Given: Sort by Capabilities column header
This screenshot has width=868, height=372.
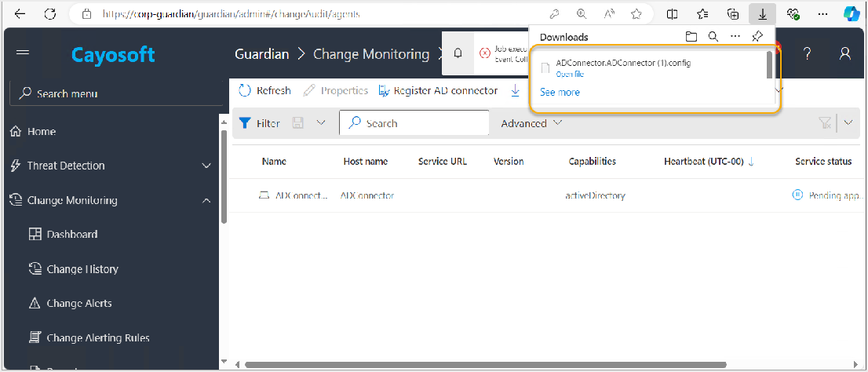Looking at the screenshot, I should pyautogui.click(x=592, y=162).
